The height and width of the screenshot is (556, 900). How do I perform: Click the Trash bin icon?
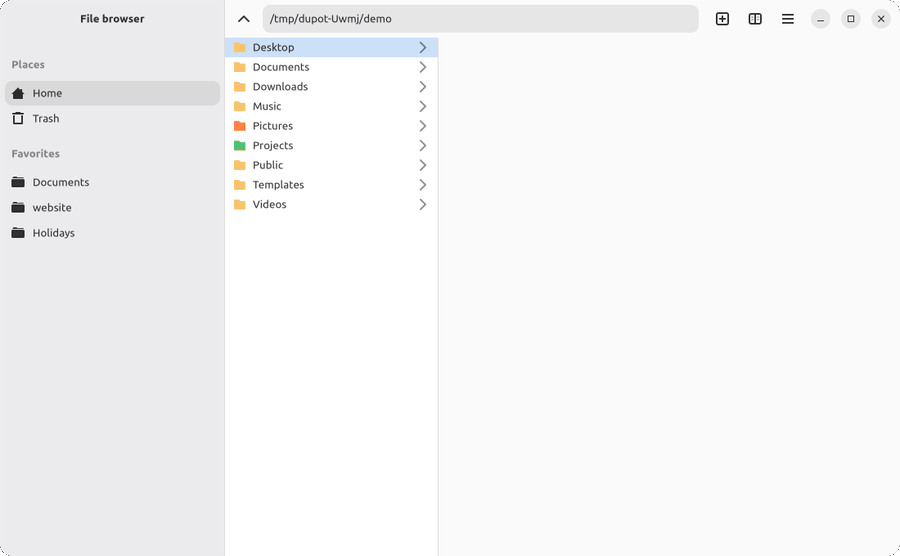pos(18,118)
